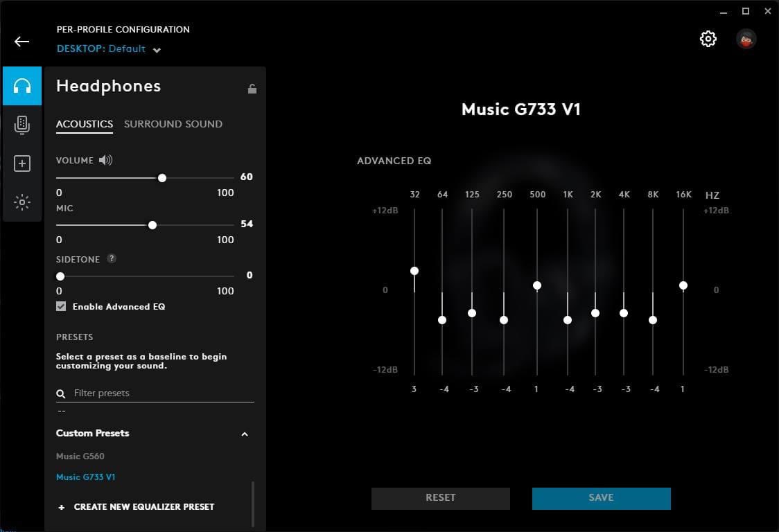Switch to the SURROUND SOUND tab

coord(173,124)
